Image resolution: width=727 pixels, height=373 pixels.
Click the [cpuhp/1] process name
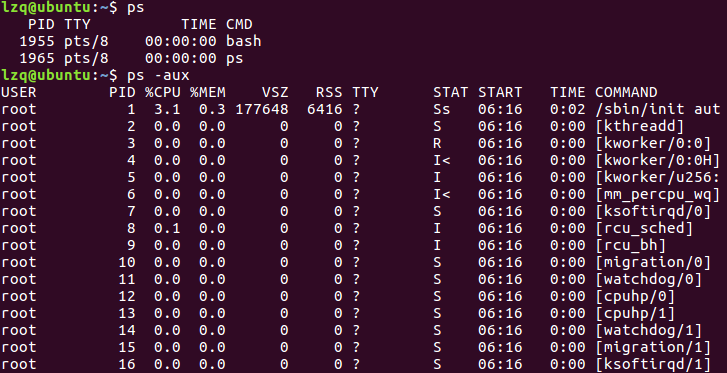click(x=635, y=313)
